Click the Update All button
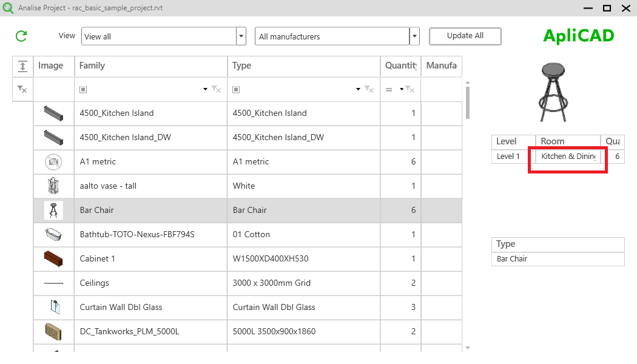Image resolution: width=637 pixels, height=364 pixels. (465, 36)
